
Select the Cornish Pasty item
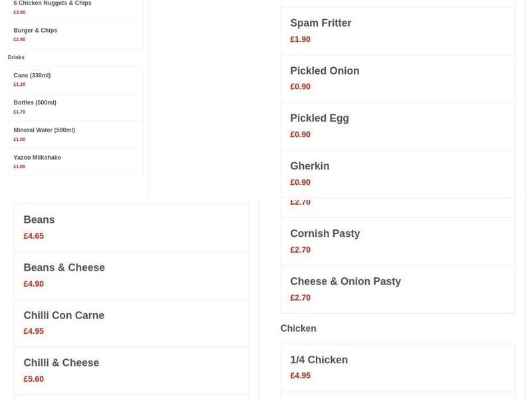[325, 234]
